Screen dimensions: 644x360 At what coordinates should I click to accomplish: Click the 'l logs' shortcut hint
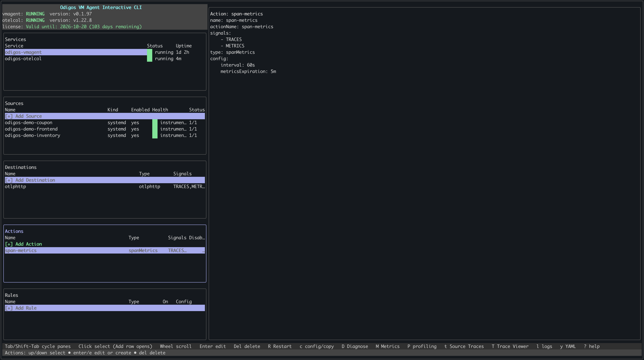[544, 346]
